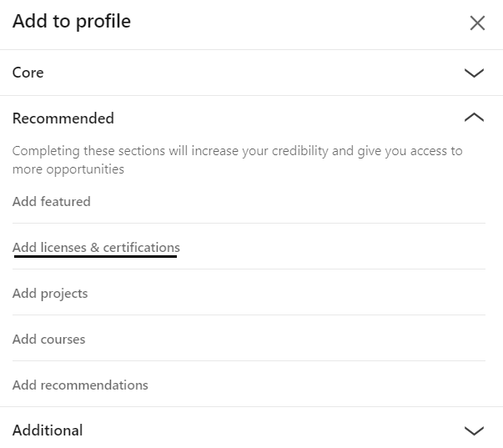Select the Additional heading label
This screenshot has width=503, height=448.
tap(48, 430)
